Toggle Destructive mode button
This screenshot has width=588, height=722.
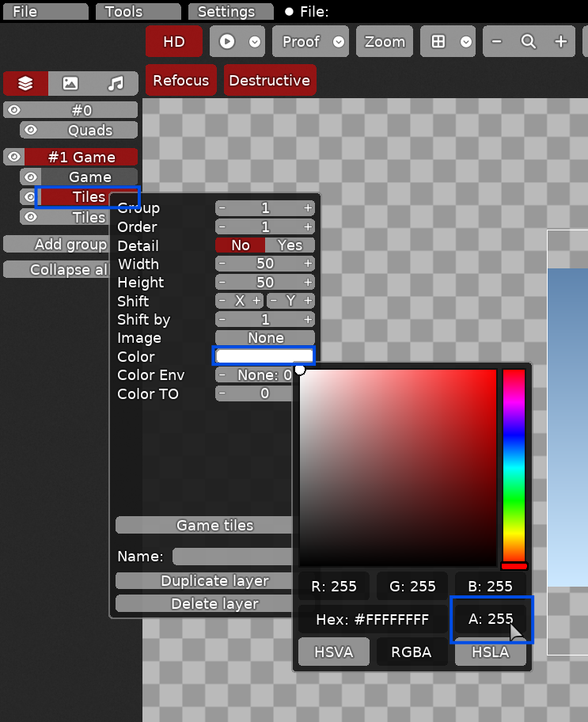(x=270, y=80)
